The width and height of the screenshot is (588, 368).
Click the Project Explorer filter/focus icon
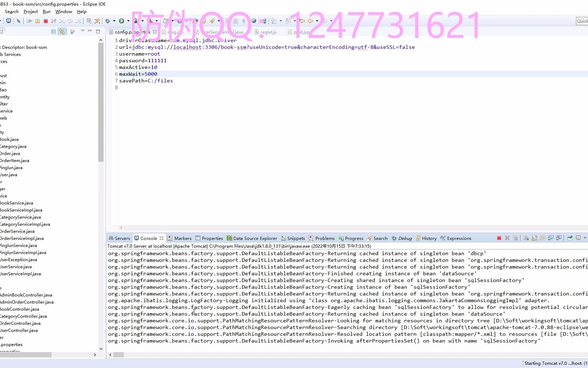[72, 32]
